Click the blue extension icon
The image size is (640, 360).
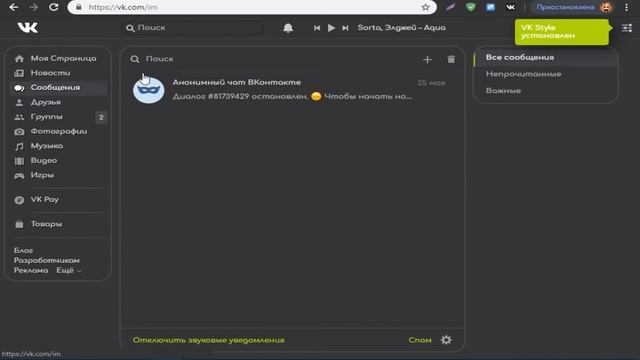pos(490,7)
